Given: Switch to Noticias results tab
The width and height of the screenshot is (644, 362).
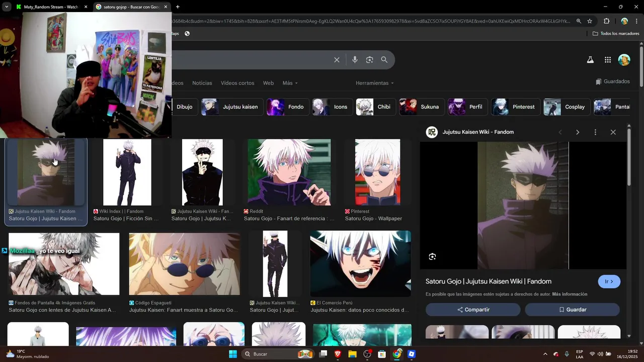Looking at the screenshot, I should 202,83.
